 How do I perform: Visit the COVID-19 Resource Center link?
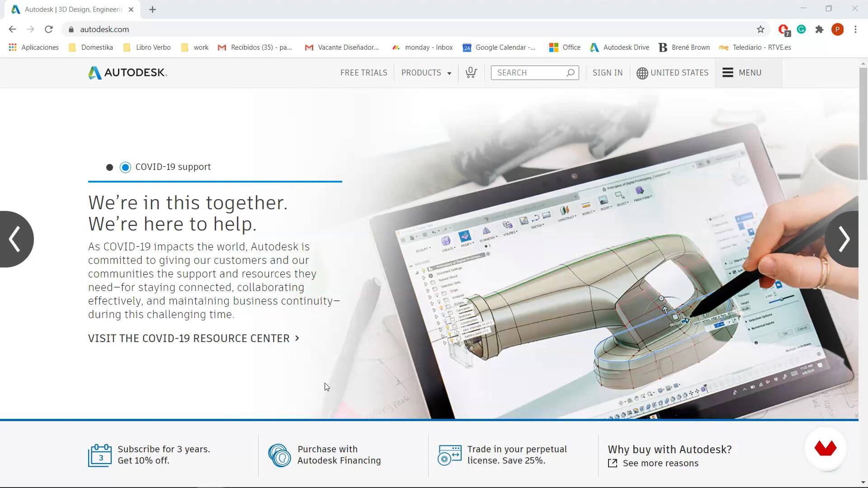pos(193,338)
